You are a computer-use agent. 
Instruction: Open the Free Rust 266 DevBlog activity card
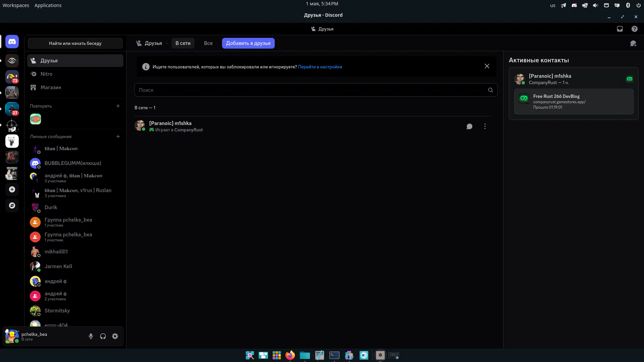pyautogui.click(x=574, y=102)
